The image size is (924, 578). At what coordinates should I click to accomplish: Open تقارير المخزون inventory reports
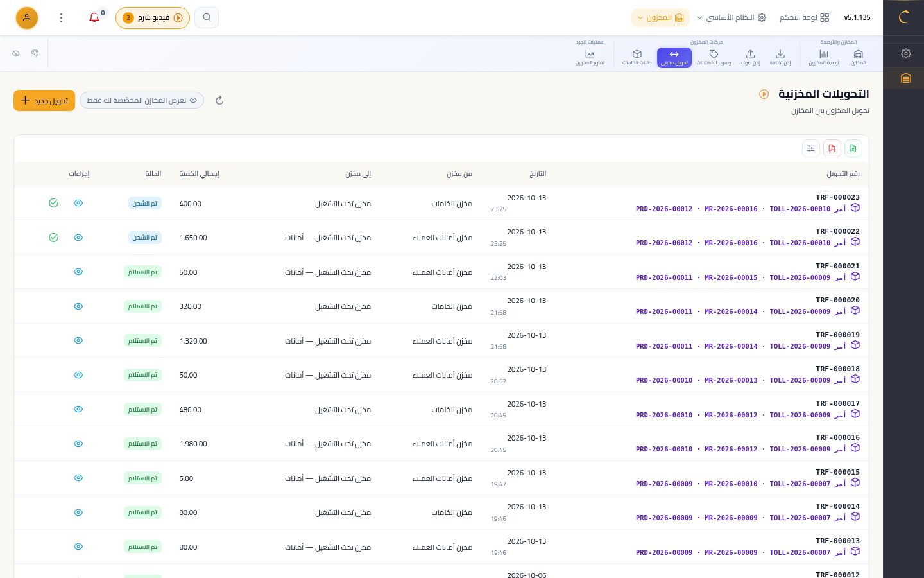pyautogui.click(x=590, y=57)
